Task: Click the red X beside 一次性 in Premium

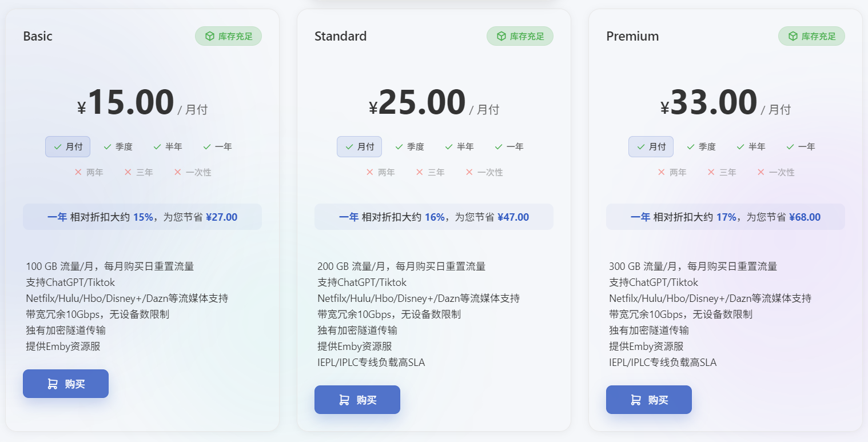Action: click(761, 172)
